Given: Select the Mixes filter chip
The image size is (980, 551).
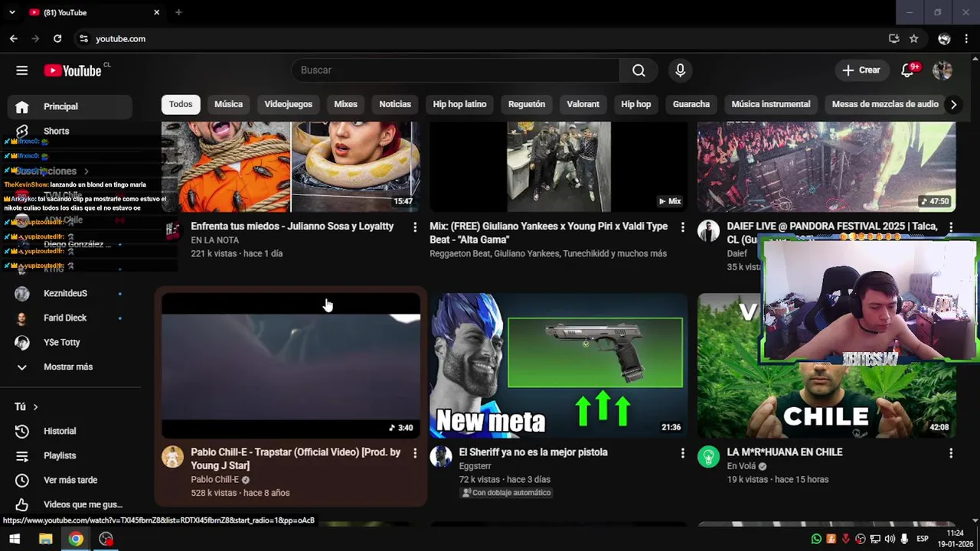Looking at the screenshot, I should pos(345,104).
